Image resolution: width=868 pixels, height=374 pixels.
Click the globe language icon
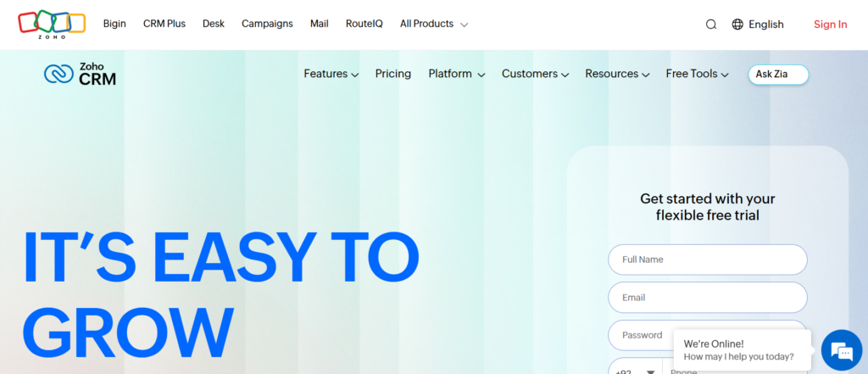pyautogui.click(x=737, y=25)
